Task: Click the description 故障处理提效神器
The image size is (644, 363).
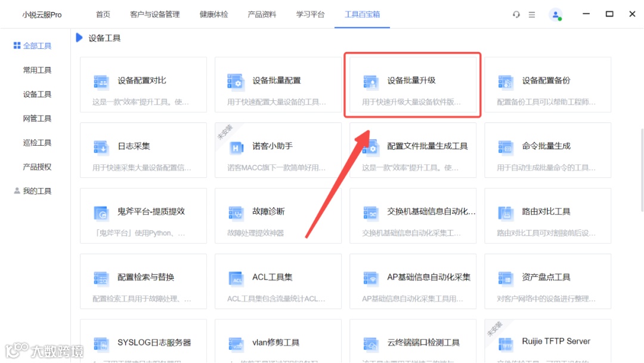Action: 255,233
